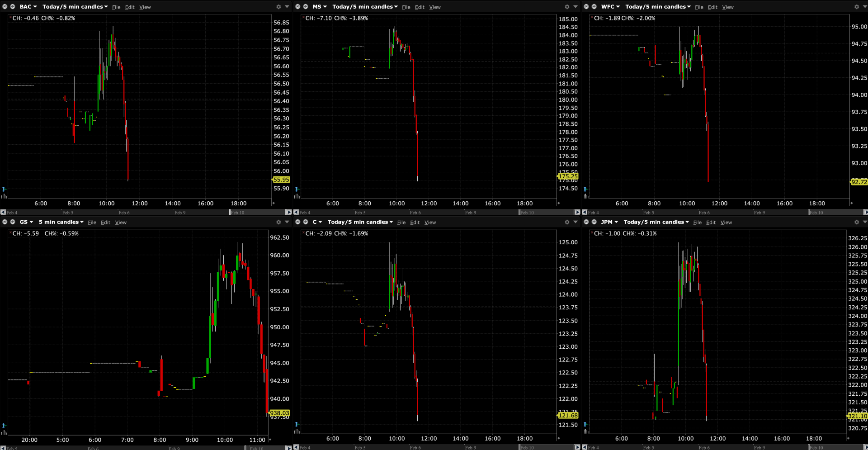Click the plus icon beside GS symbol

13,222
